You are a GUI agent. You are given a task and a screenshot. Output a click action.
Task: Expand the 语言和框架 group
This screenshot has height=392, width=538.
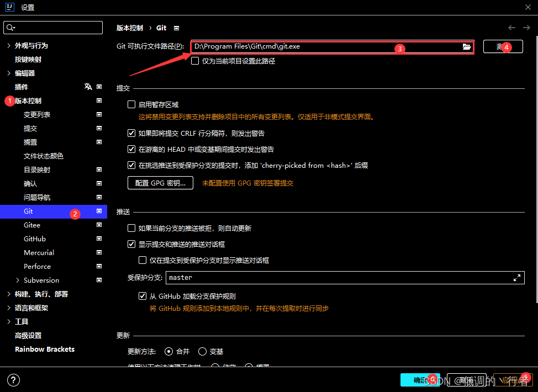click(9, 308)
